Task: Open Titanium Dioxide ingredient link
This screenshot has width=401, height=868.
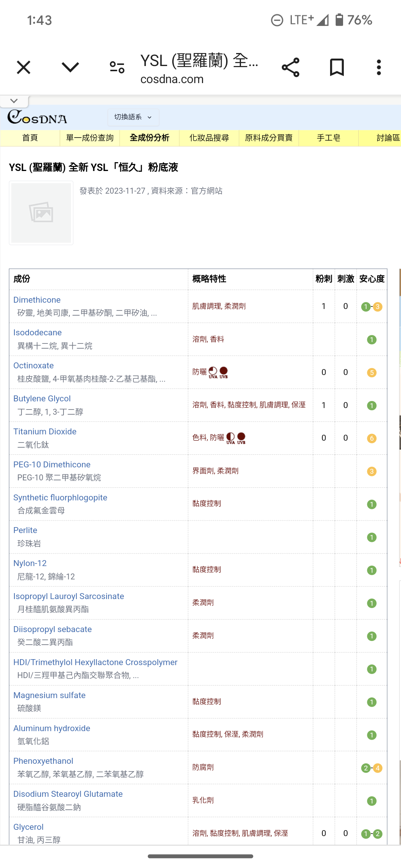Action: (x=45, y=432)
